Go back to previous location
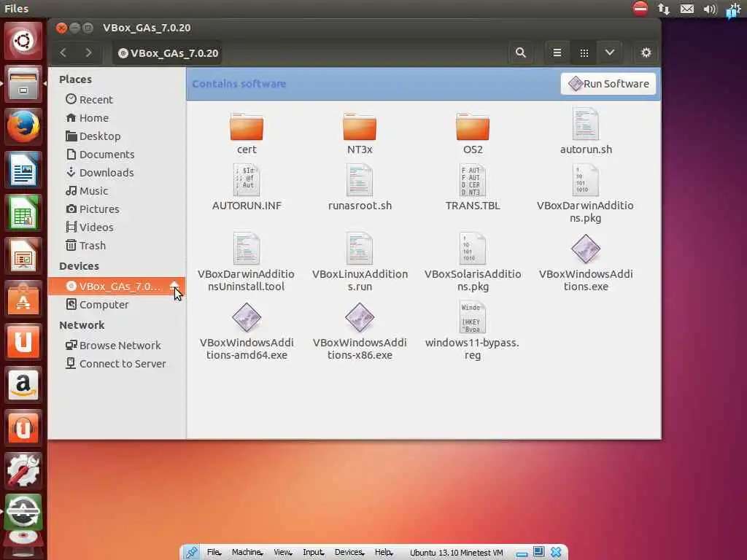 tap(63, 52)
